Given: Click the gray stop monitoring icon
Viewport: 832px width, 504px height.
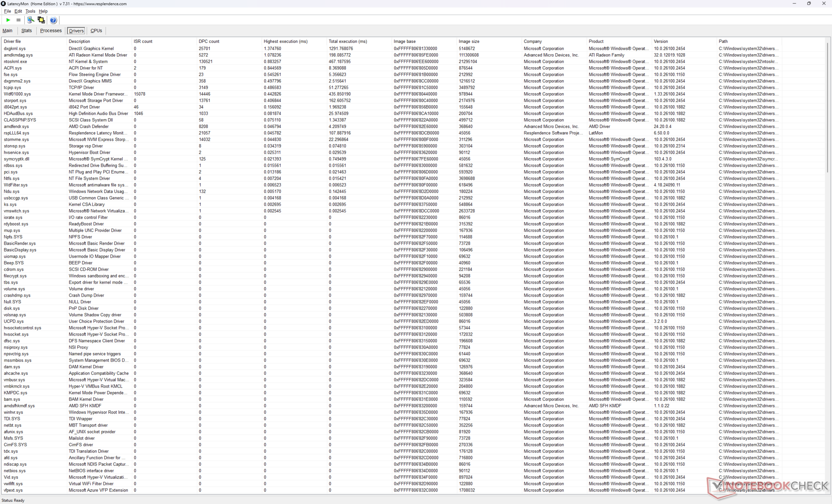Looking at the screenshot, I should [19, 20].
